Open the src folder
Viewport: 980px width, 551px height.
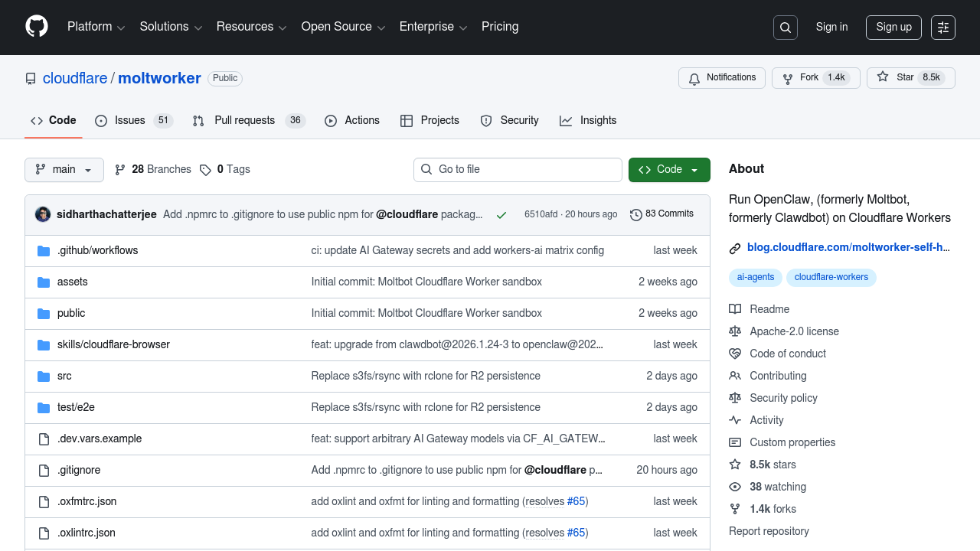64,376
